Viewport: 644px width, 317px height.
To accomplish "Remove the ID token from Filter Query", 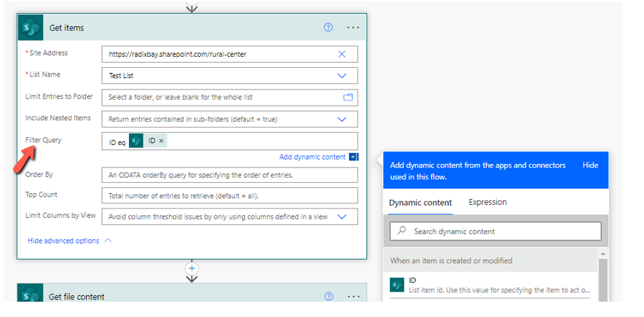I will 161,141.
